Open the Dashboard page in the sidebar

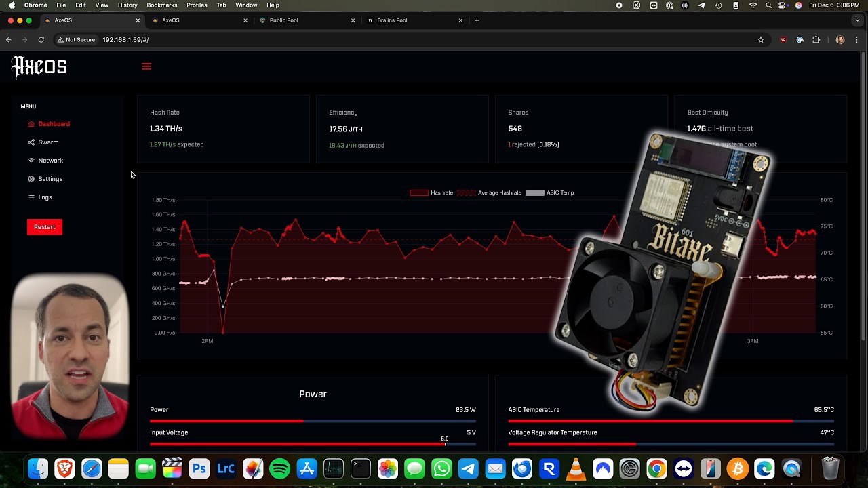[49, 124]
